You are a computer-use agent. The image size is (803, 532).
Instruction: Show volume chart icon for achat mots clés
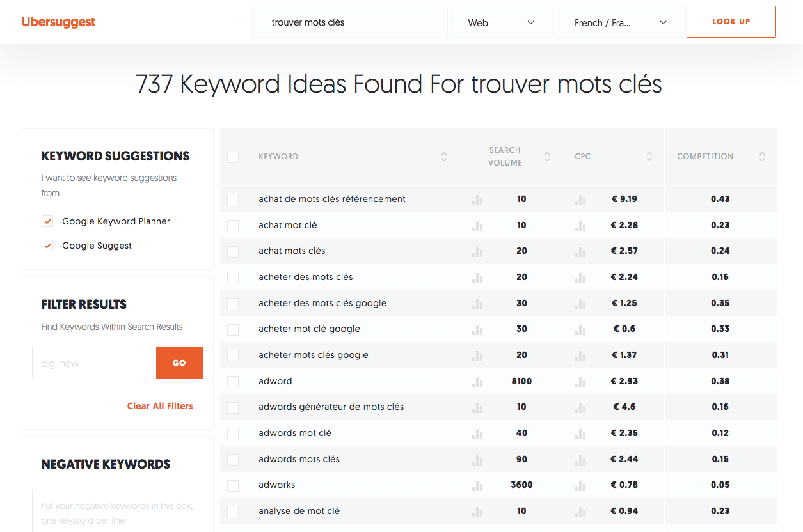pyautogui.click(x=477, y=251)
